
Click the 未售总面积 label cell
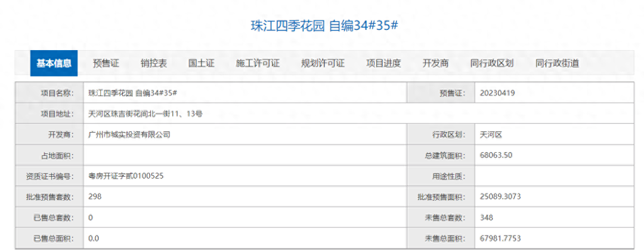tap(440, 238)
